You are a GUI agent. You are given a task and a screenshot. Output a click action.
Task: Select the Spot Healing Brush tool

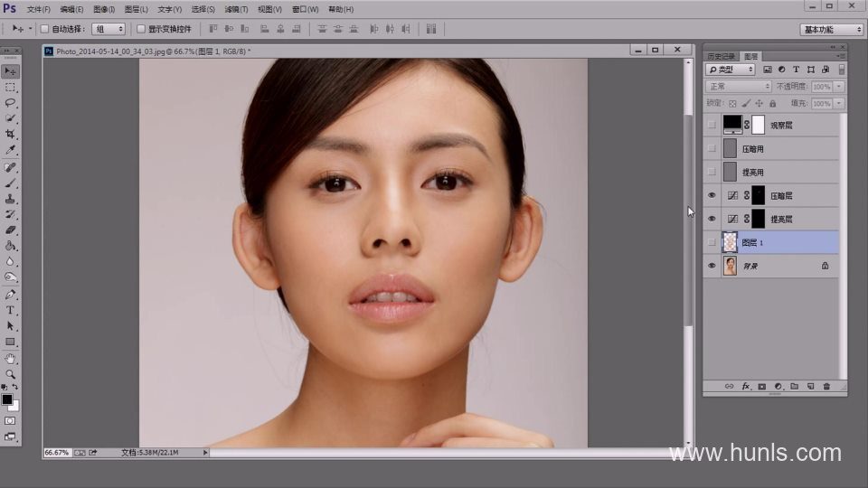11,167
